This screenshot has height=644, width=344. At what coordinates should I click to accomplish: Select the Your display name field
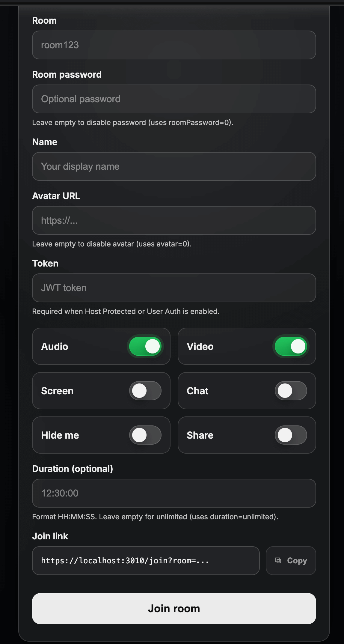(174, 166)
